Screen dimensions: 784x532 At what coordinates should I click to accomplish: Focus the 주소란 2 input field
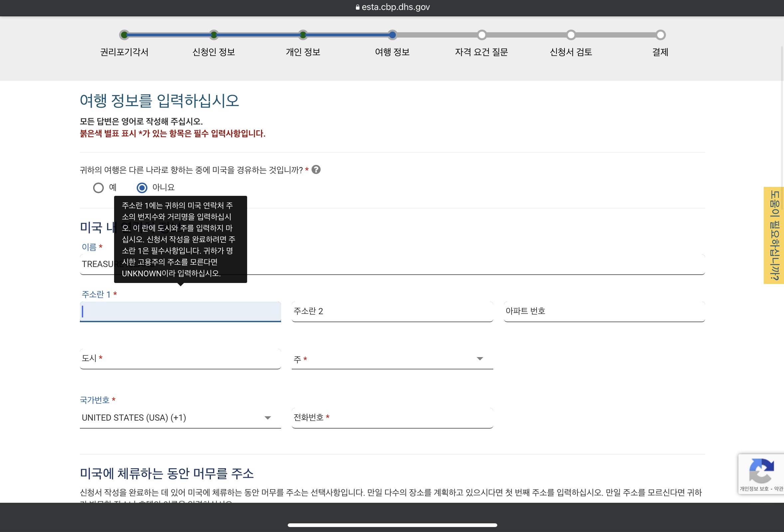coord(392,311)
